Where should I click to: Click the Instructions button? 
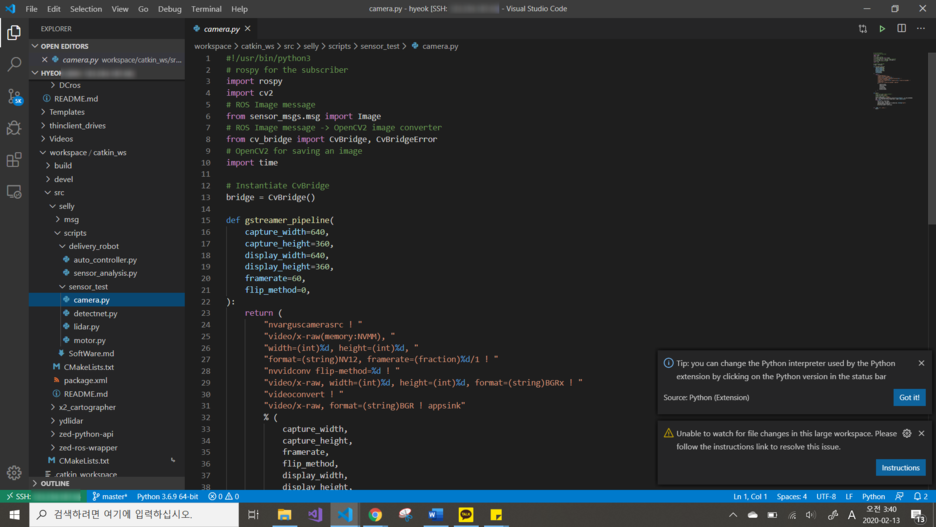[901, 468]
